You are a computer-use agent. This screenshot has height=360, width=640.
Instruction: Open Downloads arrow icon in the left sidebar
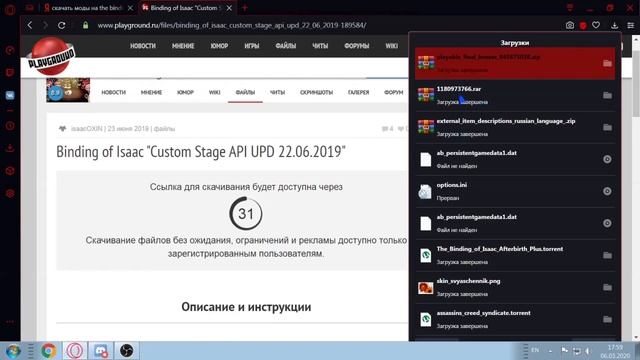click(x=10, y=148)
